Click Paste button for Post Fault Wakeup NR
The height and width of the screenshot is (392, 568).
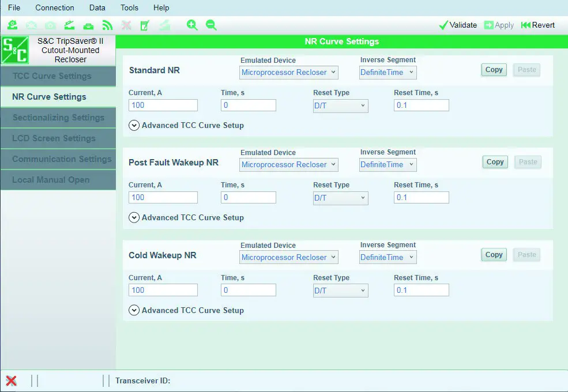[x=528, y=162]
